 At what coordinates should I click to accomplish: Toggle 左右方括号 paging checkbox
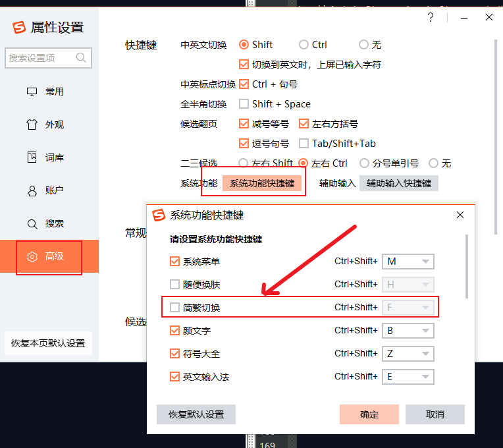[304, 124]
